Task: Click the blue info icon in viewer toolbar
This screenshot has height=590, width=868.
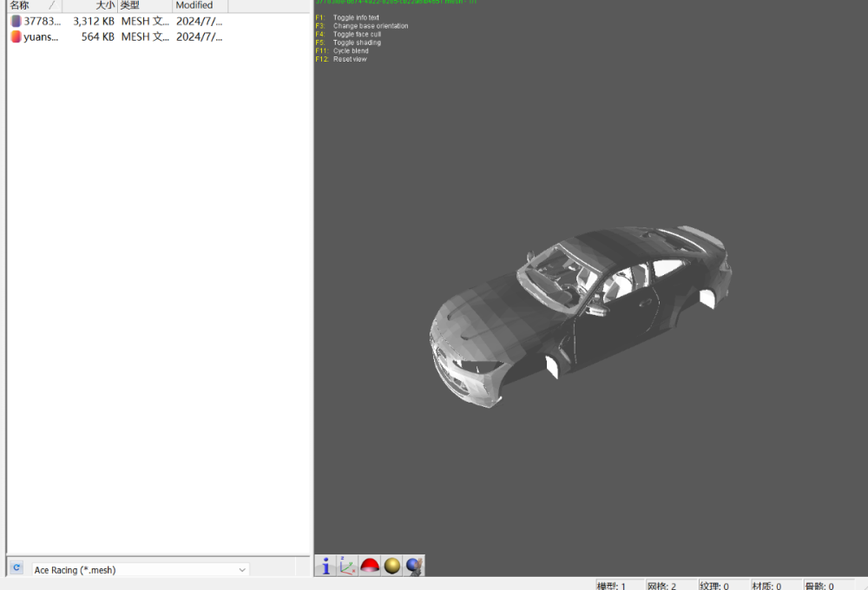Action: 325,566
